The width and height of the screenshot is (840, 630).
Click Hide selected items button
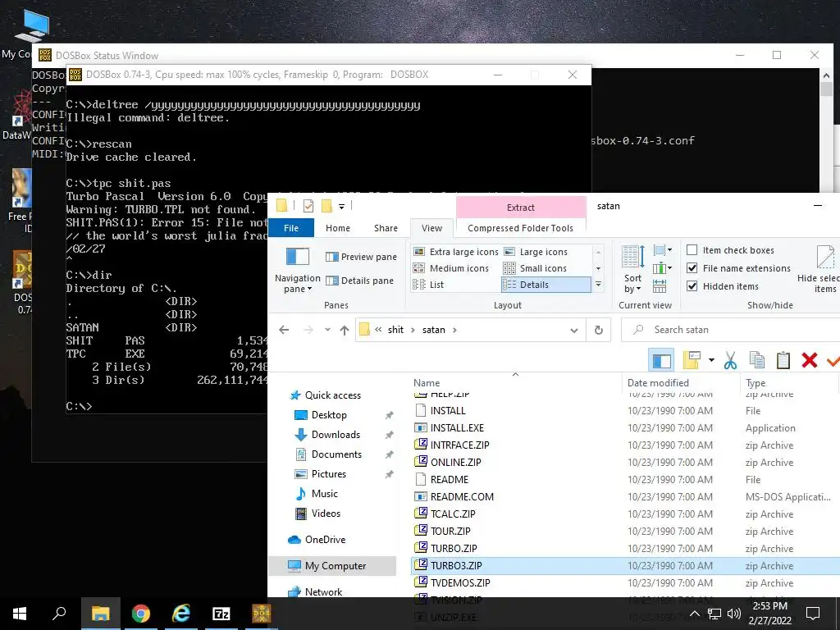(819, 269)
